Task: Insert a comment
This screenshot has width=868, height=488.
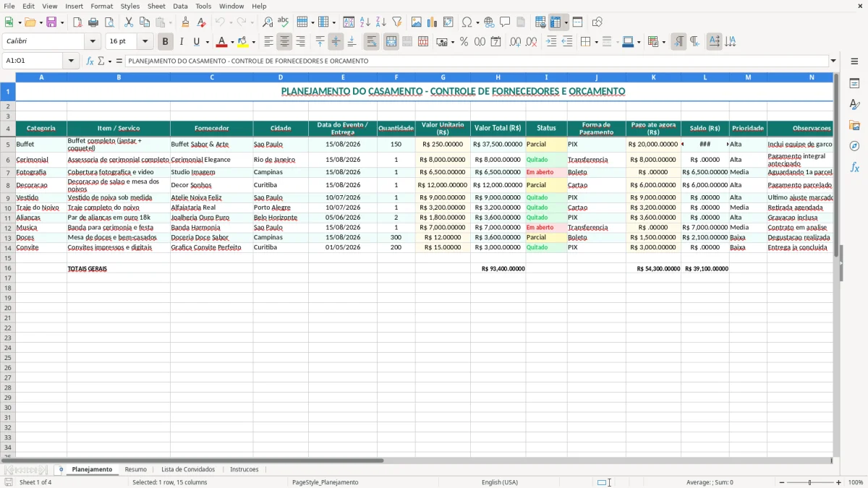Action: [505, 22]
